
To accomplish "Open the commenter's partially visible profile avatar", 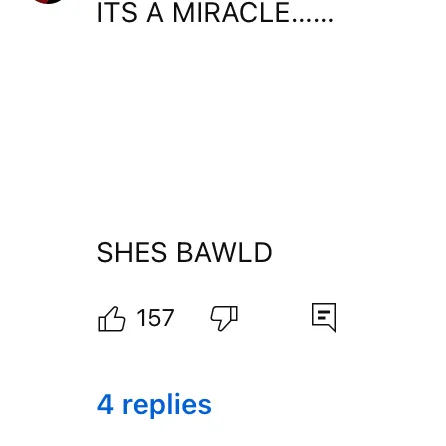I will (x=49, y=1).
